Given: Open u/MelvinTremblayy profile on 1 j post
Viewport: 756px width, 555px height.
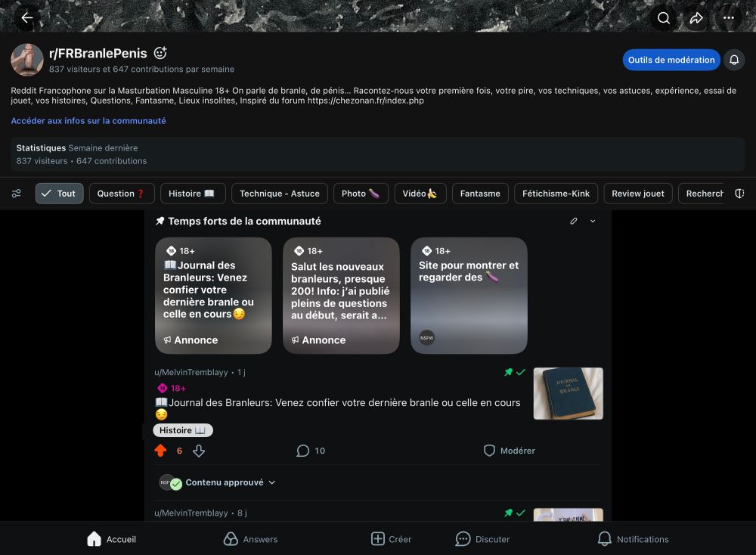Looking at the screenshot, I should (x=191, y=372).
